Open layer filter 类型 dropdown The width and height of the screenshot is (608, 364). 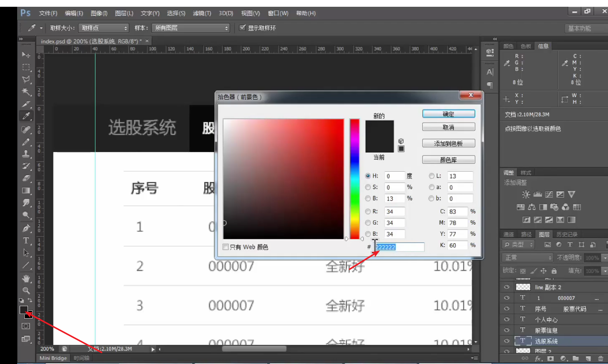pyautogui.click(x=519, y=245)
